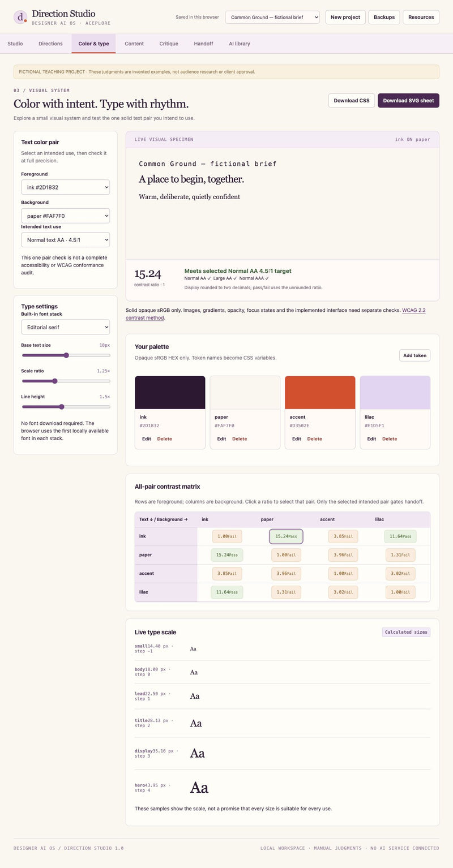Click the lilac color swatch
This screenshot has height=868, width=453.
[395, 393]
